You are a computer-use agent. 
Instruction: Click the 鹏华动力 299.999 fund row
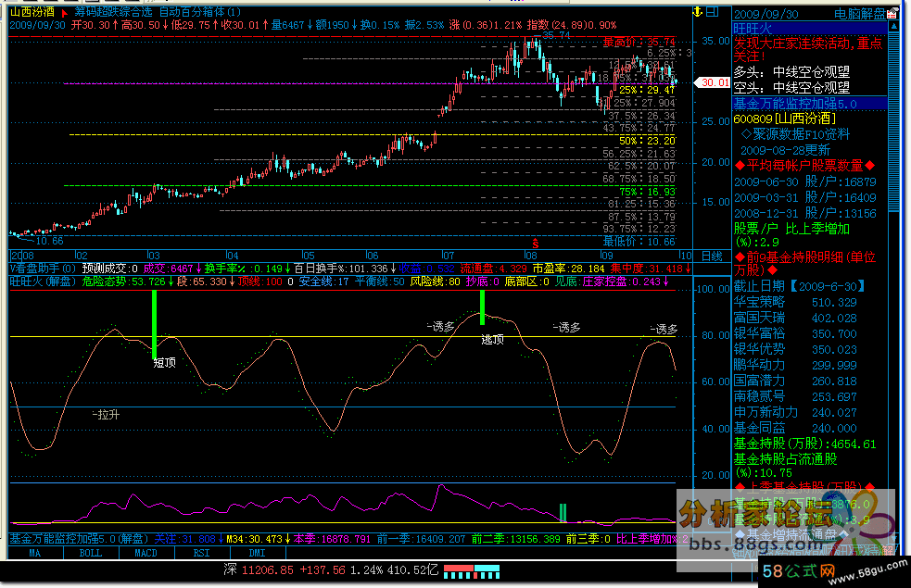pos(795,365)
